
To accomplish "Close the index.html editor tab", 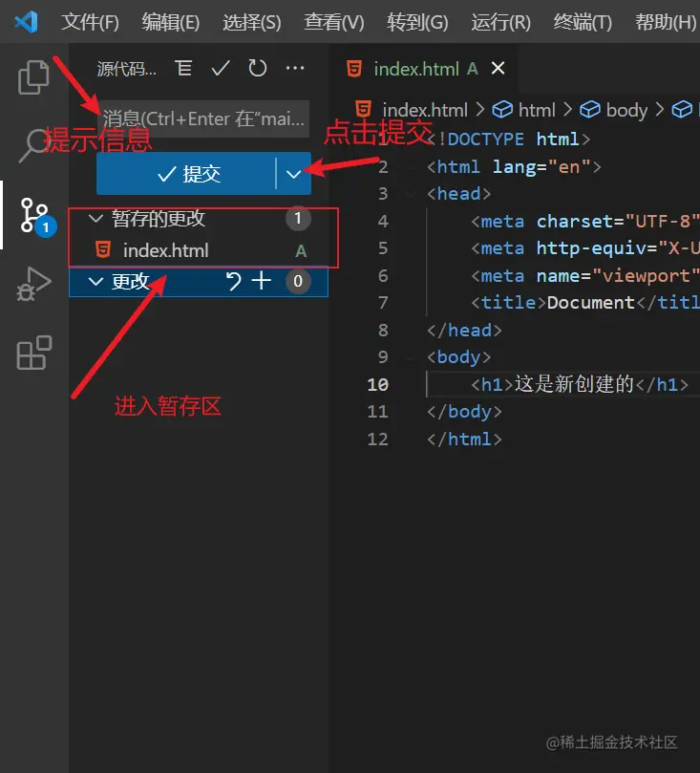I will (498, 68).
